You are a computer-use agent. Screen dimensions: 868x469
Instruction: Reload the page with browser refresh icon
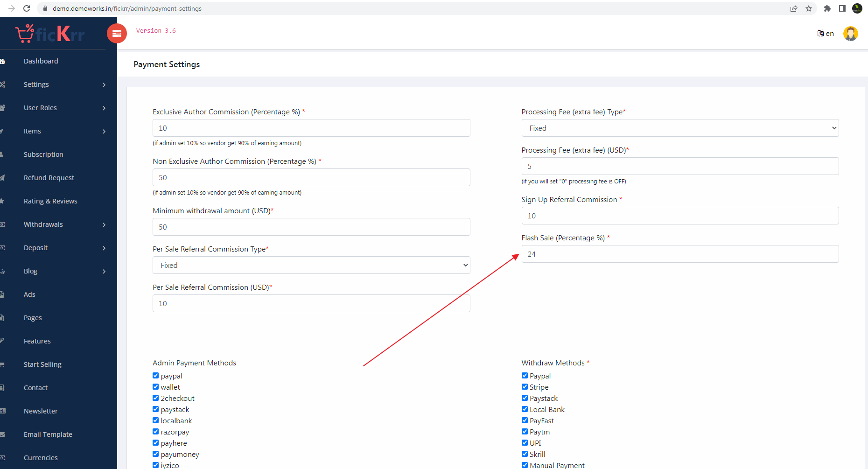point(27,8)
